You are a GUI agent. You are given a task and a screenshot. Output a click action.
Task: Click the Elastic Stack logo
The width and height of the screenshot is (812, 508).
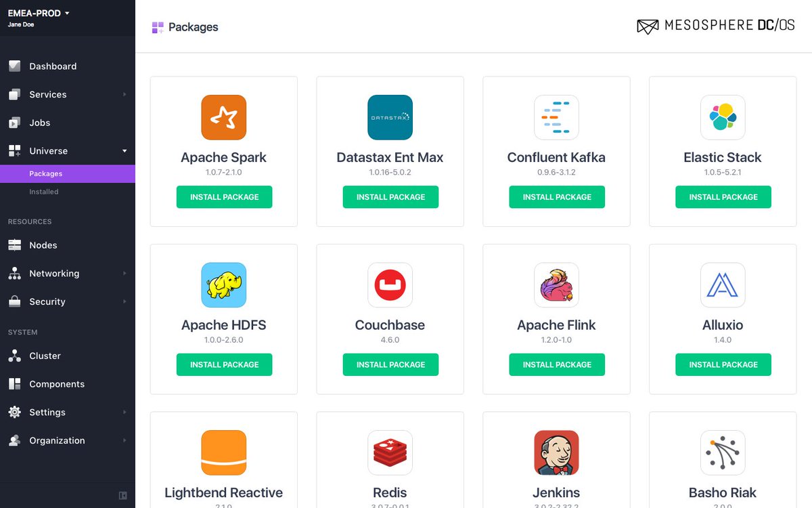tap(723, 117)
